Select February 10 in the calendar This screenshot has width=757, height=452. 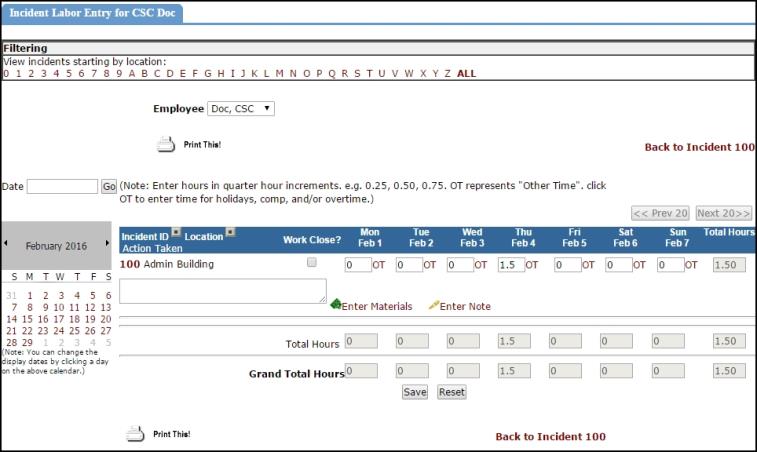[59, 307]
